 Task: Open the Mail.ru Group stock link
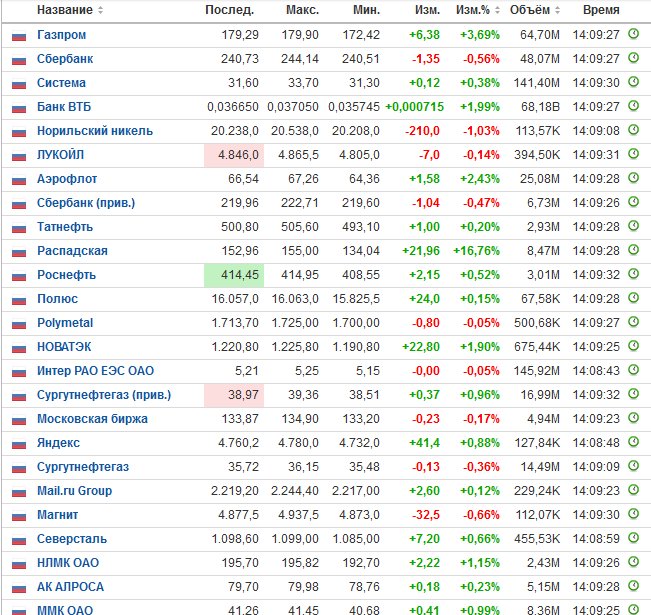tap(74, 491)
